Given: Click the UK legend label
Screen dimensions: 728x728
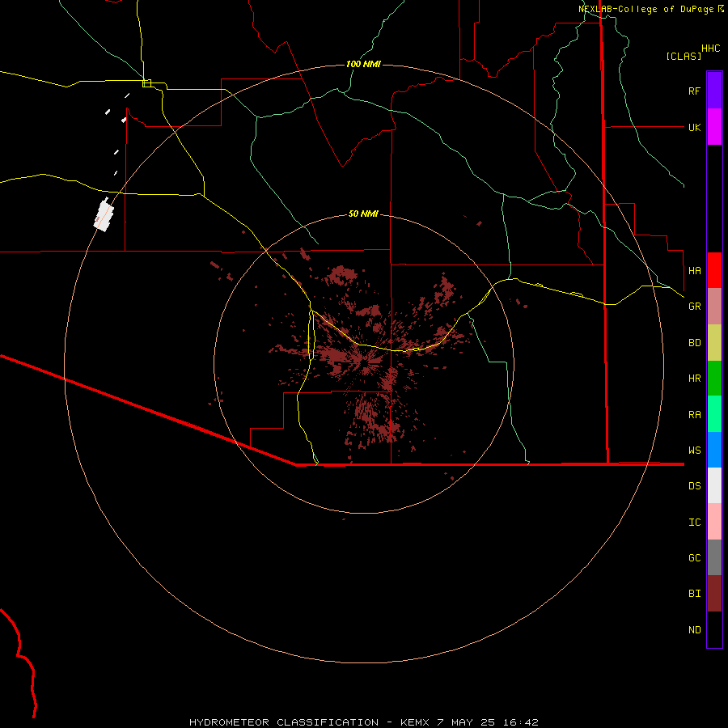Looking at the screenshot, I should (x=694, y=128).
